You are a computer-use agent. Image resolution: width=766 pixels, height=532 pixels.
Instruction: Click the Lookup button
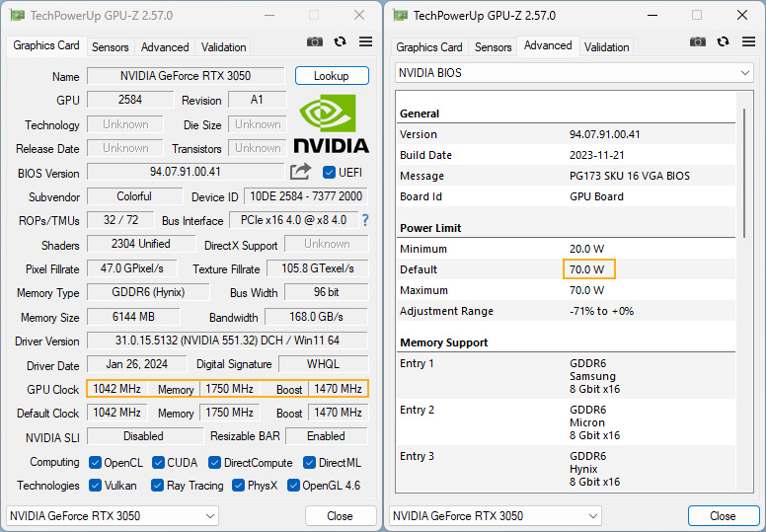pos(332,76)
